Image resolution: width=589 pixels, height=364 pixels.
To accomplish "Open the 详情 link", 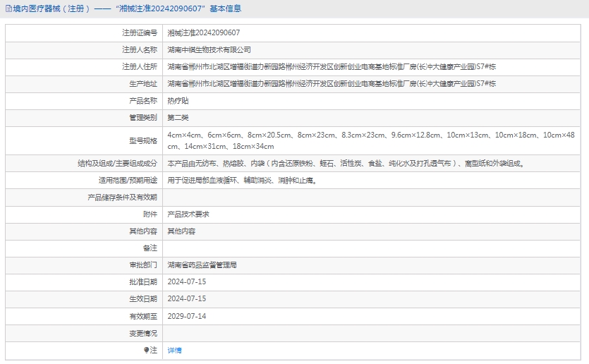I will (174, 350).
